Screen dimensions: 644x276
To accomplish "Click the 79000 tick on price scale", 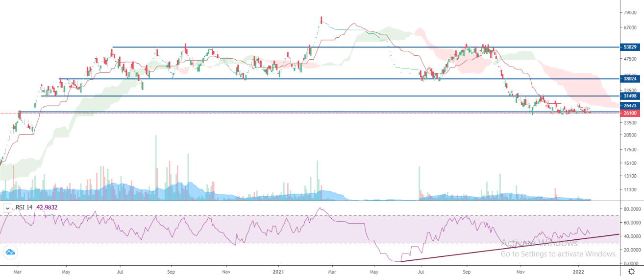I will pos(630,12).
